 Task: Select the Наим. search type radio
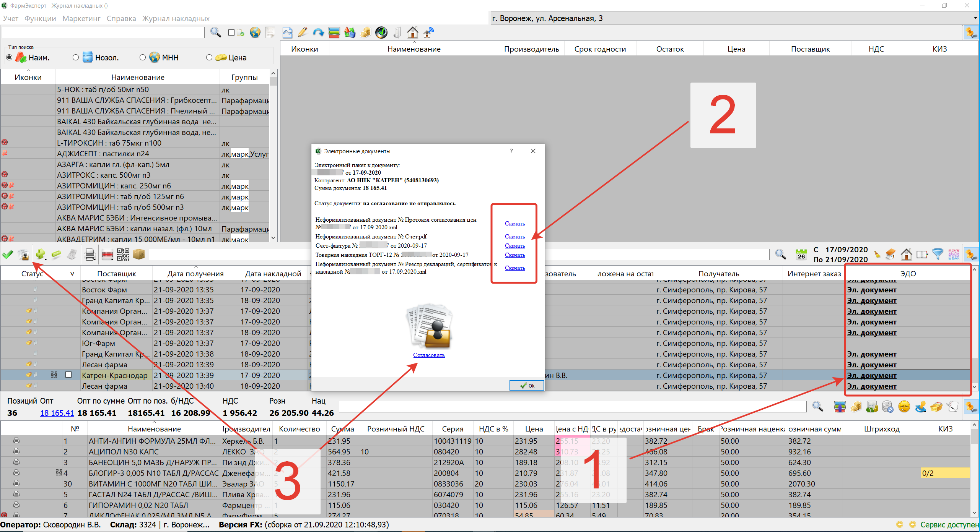[x=9, y=57]
